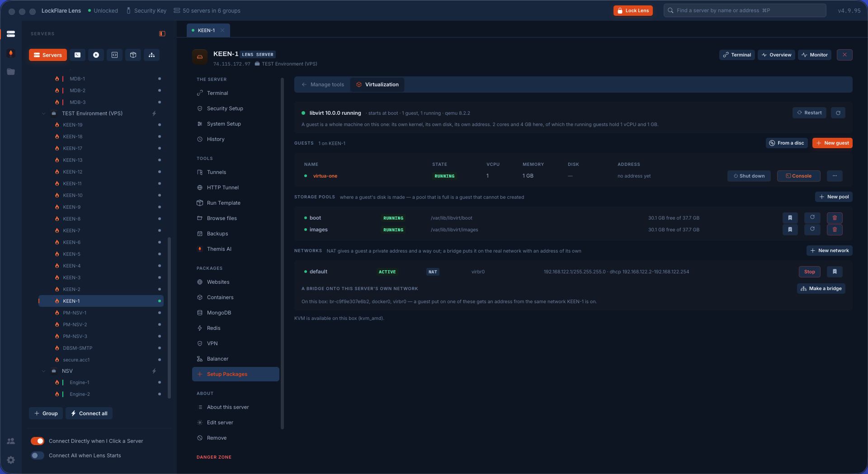
Task: Toggle Connect Directly when I Click a Server
Action: [x=38, y=441]
